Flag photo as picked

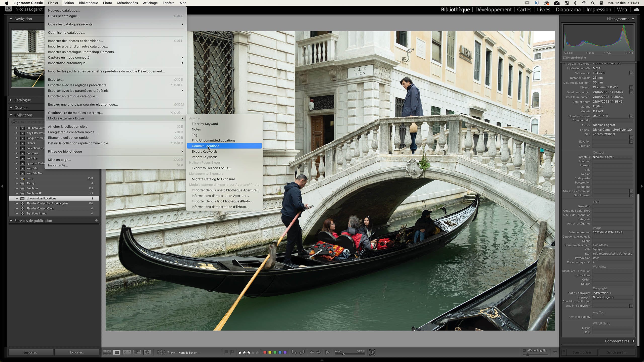[226, 352]
